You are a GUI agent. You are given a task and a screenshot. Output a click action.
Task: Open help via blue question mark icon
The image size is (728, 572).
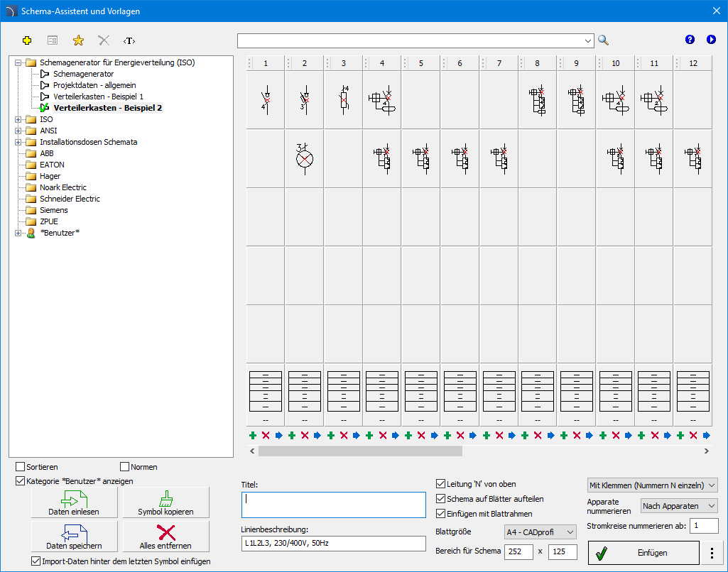[690, 40]
